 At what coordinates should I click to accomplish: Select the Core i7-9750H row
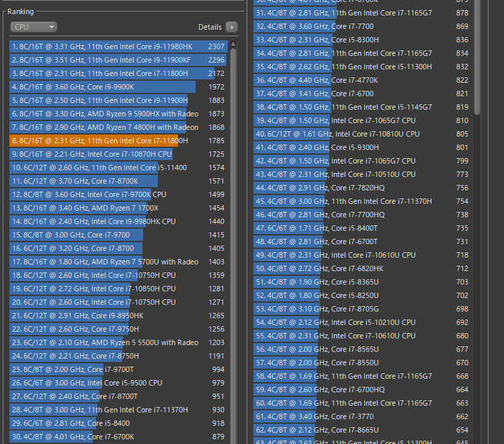pos(118,329)
